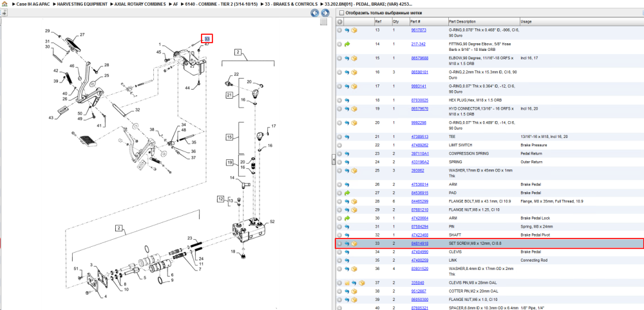Screen dimensions: 644x310
Task: Sort by 'Part Description' column header
Action: [483, 21]
